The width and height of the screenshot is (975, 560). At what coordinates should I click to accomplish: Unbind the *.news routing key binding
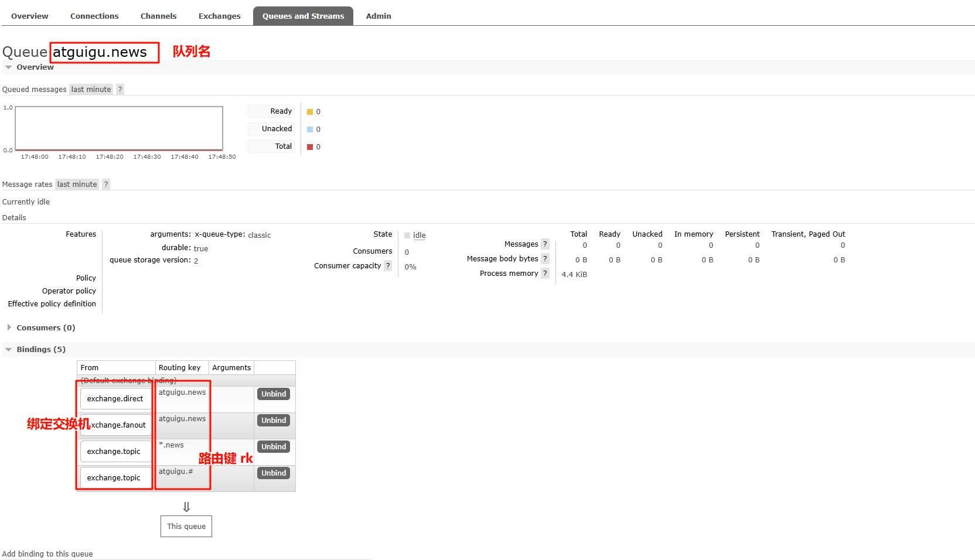tap(273, 446)
